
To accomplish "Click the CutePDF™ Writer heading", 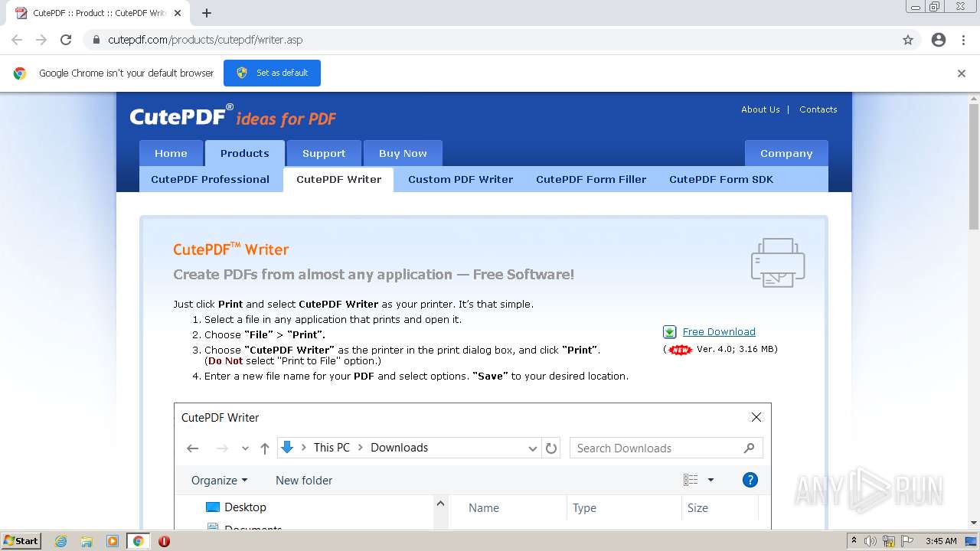I will [230, 249].
